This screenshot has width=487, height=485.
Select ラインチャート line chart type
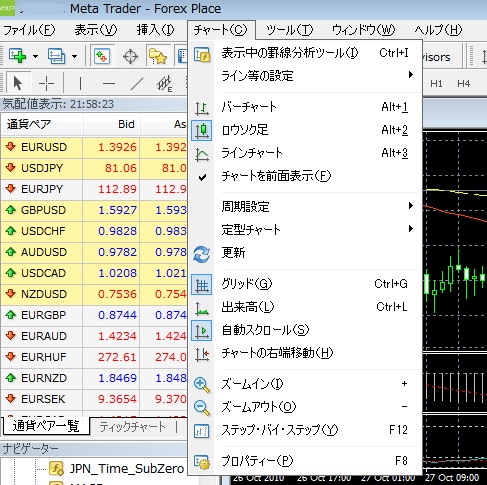[304, 153]
